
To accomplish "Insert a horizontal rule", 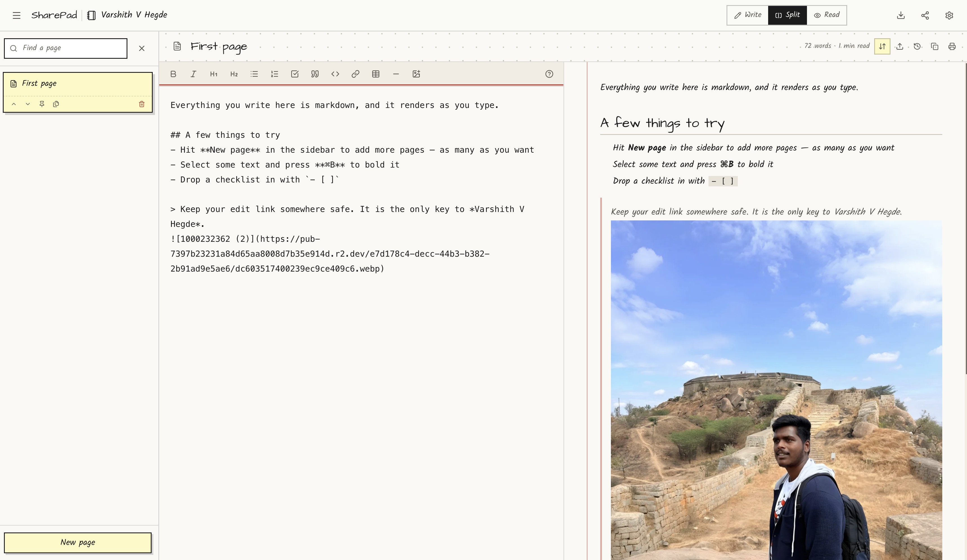I will (x=396, y=74).
